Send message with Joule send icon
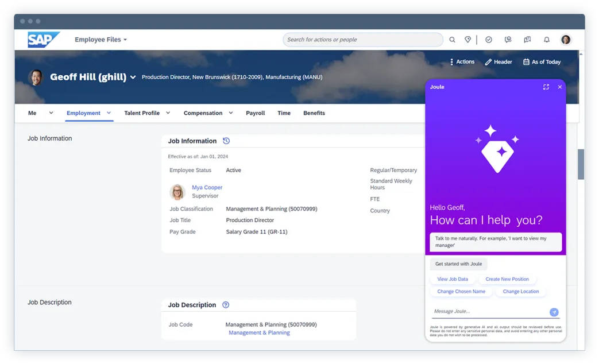This screenshot has width=599, height=364. [x=554, y=312]
